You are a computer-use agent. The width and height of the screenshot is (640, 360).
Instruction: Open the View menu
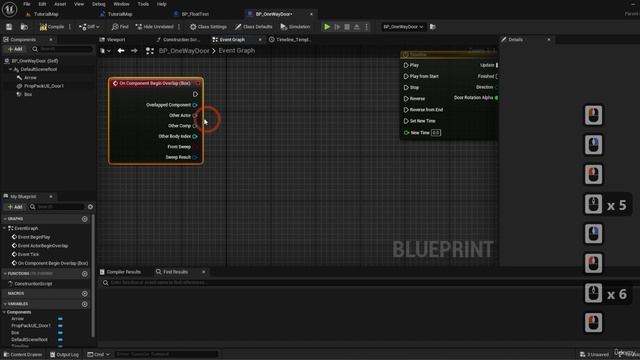click(x=79, y=4)
